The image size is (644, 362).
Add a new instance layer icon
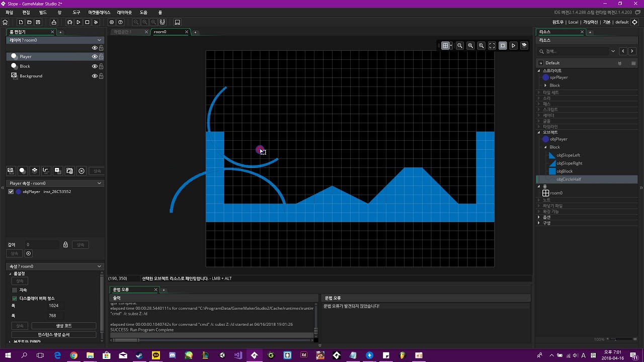pos(22,171)
